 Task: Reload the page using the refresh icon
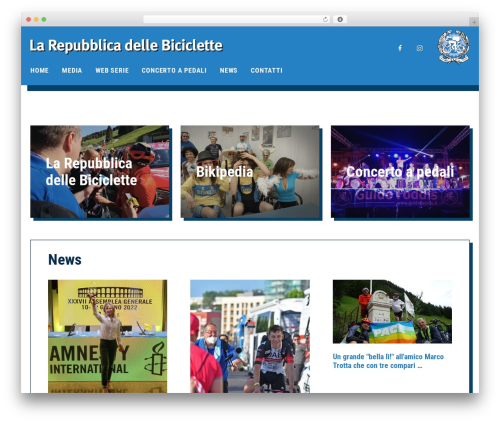point(325,19)
